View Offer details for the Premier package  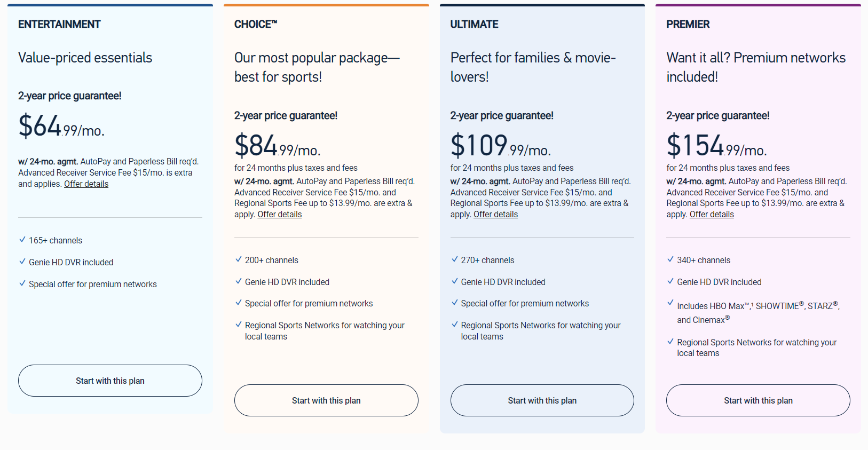tap(712, 215)
